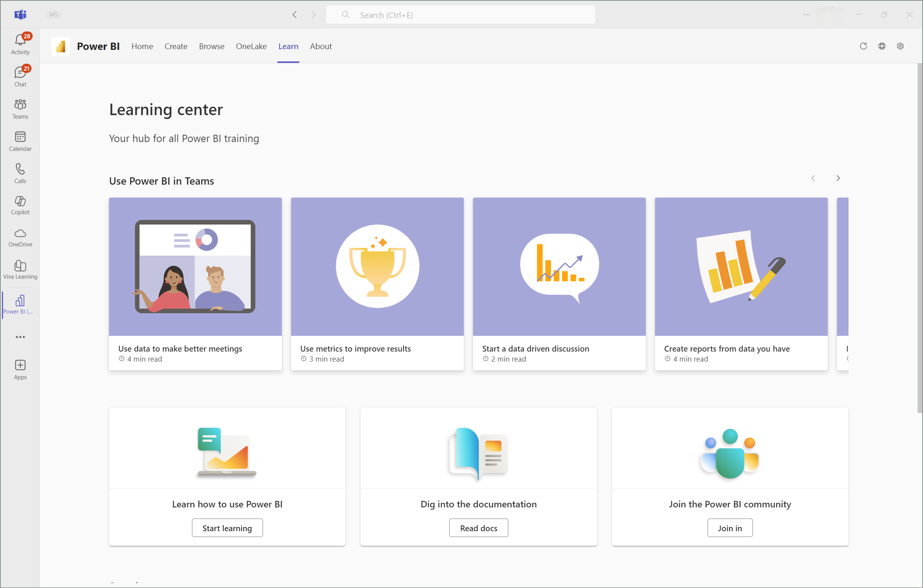Click the search magnifier icon

pos(346,15)
